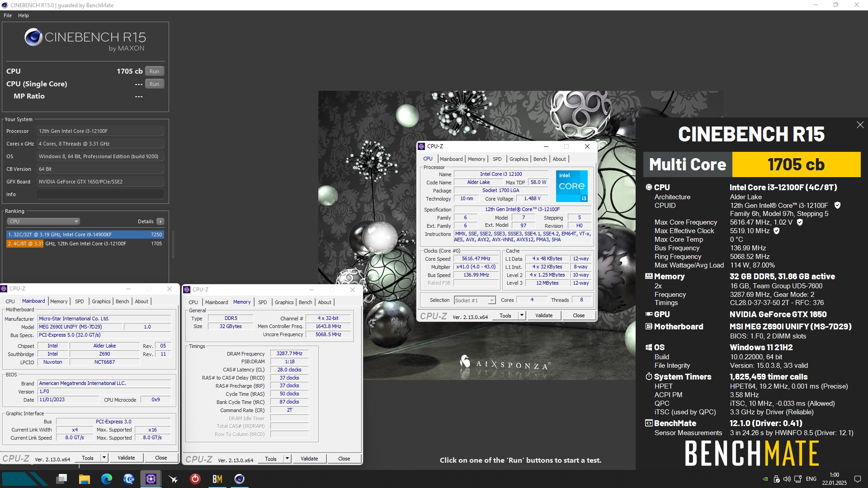Click Validate in CPU-Z CPU window
This screenshot has height=488, width=868.
pos(544,315)
